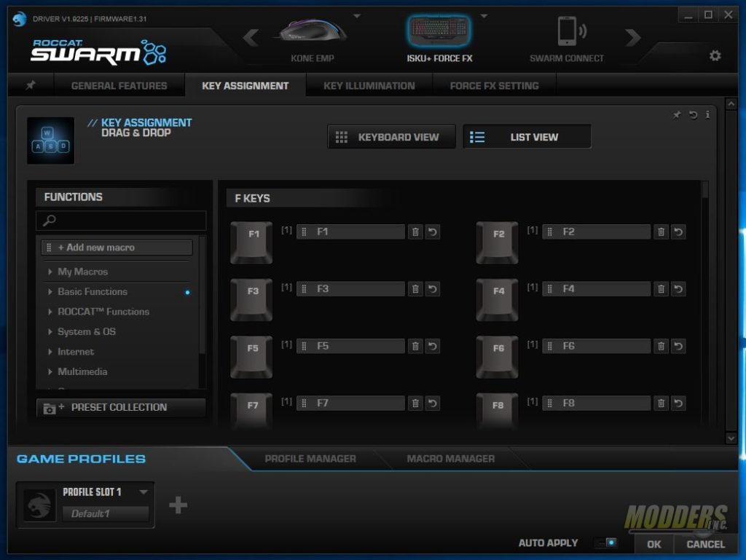Delete the F6 key assignment
This screenshot has height=560, width=746.
tap(661, 346)
